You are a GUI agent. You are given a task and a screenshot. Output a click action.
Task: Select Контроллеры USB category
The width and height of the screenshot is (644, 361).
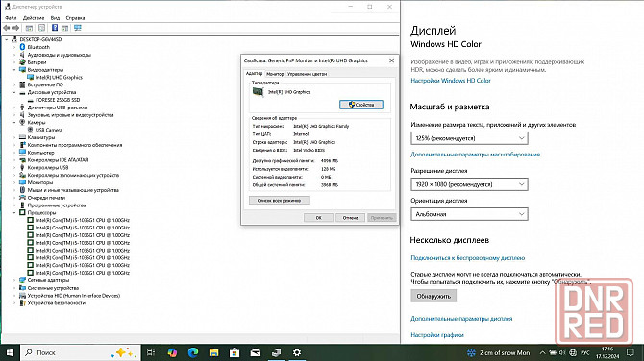(x=48, y=167)
